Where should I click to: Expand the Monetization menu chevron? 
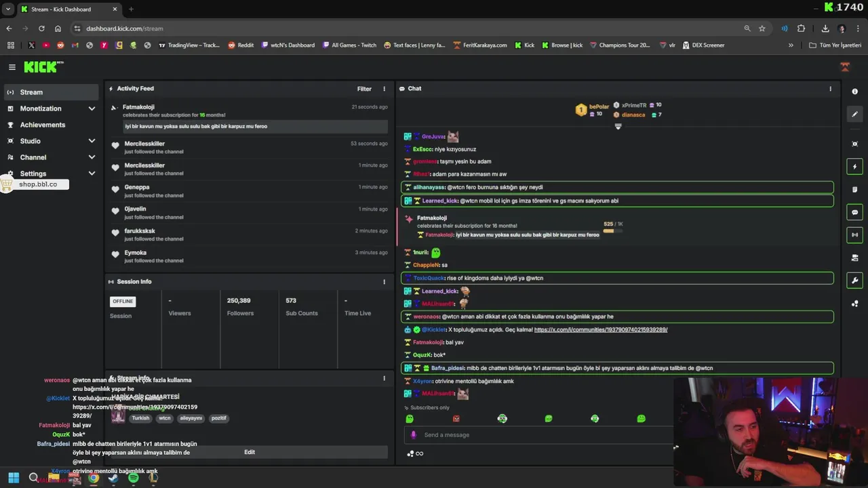click(92, 108)
